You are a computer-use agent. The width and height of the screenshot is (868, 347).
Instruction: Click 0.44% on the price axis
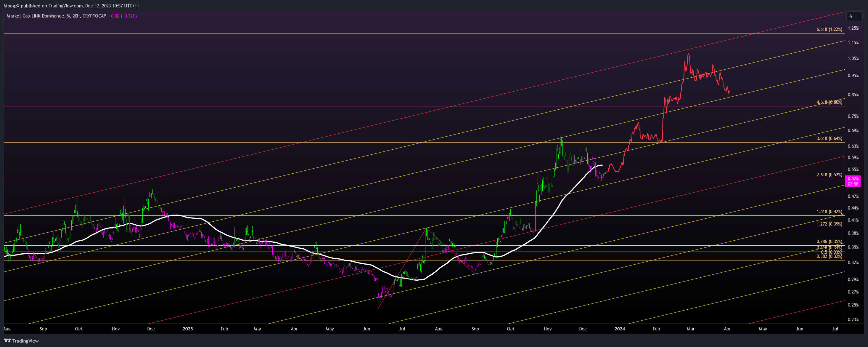click(853, 208)
